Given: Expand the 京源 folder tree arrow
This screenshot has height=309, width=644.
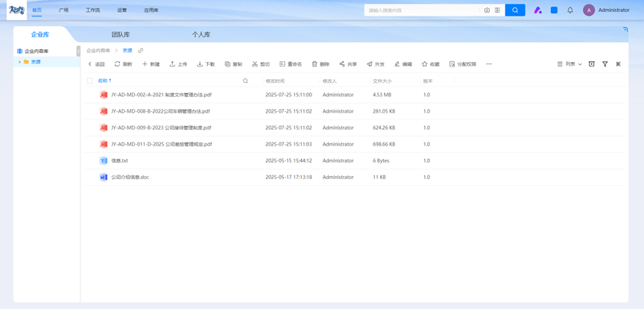Looking at the screenshot, I should (19, 62).
